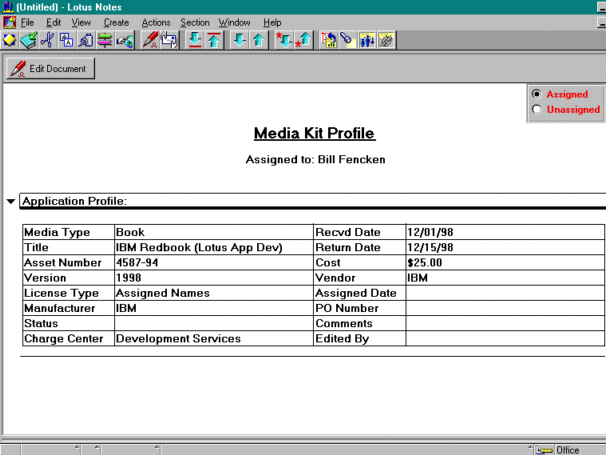Open third status bar popup arrow

tap(157, 448)
